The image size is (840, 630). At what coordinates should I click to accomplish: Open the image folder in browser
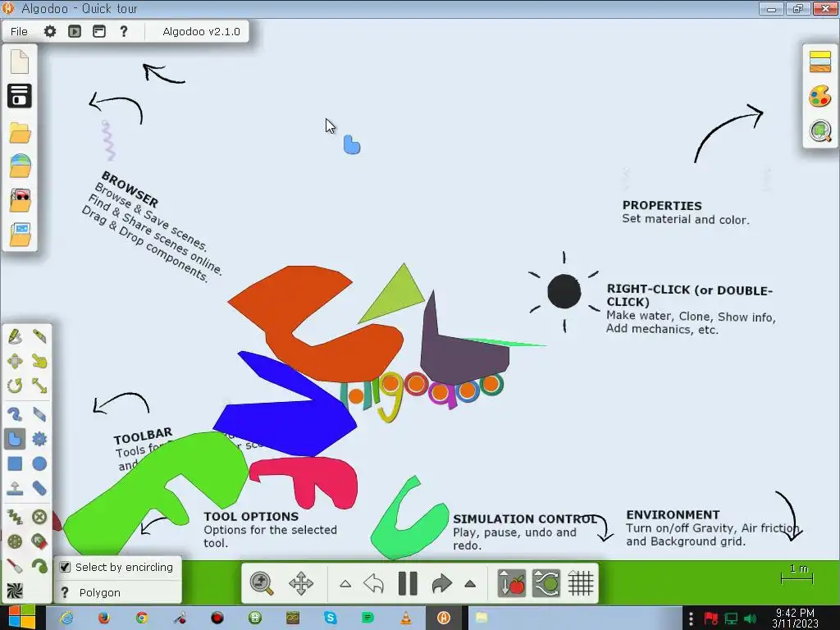click(20, 235)
